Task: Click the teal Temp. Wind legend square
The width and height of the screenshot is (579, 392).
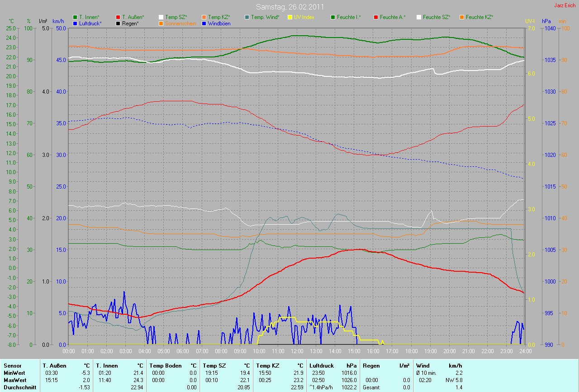Action: tap(247, 17)
